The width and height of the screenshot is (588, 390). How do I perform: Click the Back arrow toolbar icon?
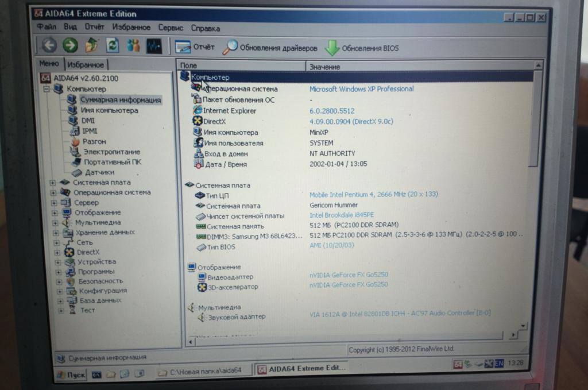point(49,45)
